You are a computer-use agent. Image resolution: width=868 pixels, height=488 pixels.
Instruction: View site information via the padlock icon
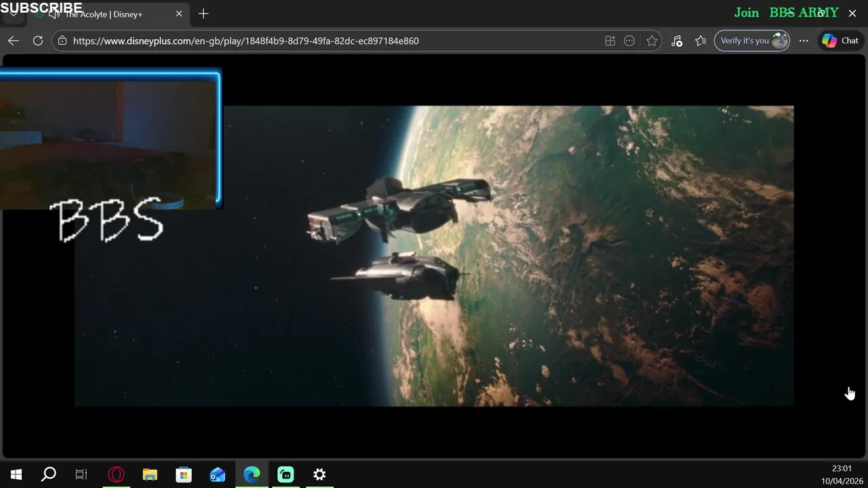tap(62, 41)
